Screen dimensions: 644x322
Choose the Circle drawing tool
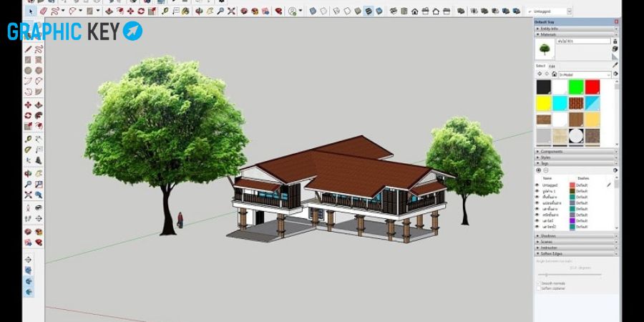click(28, 71)
